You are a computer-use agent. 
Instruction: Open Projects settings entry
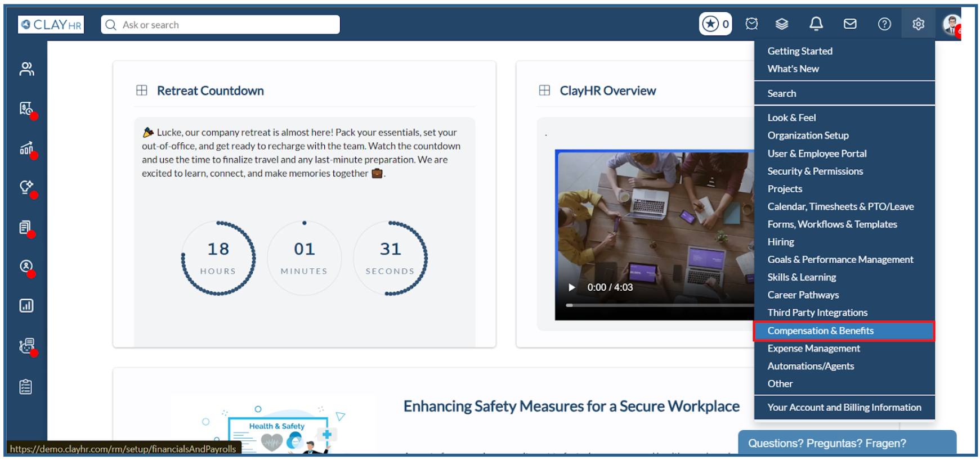(x=785, y=189)
